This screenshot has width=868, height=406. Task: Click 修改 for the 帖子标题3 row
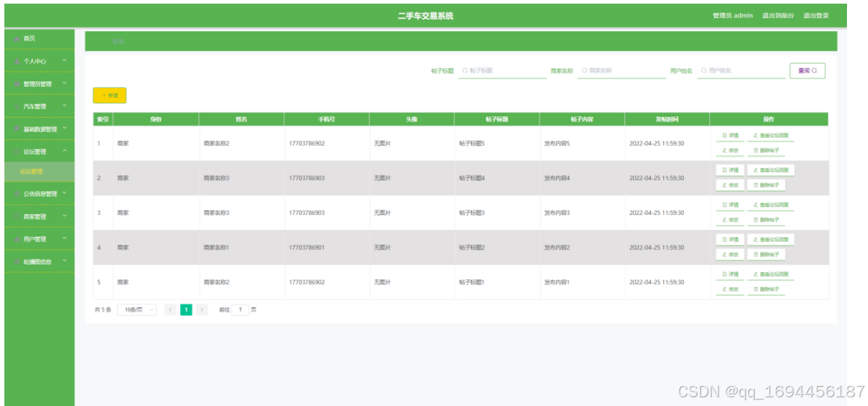[x=730, y=220]
